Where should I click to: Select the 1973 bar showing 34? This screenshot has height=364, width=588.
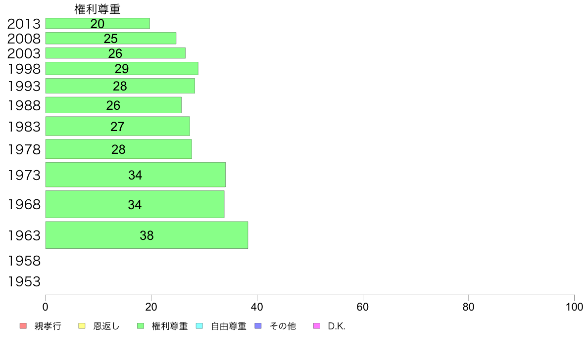[136, 175]
